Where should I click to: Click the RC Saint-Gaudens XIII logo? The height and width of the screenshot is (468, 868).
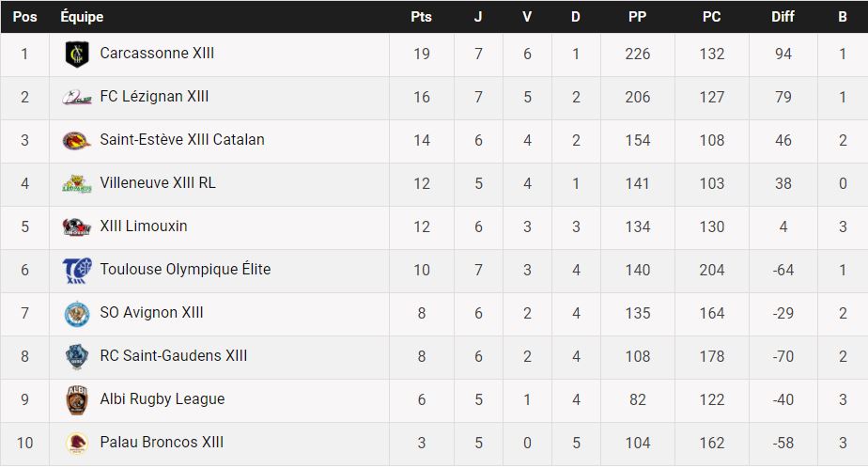point(76,357)
